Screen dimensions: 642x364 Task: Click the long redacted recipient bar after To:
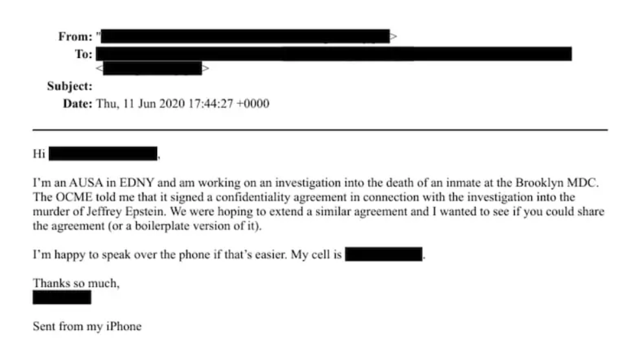tap(334, 53)
